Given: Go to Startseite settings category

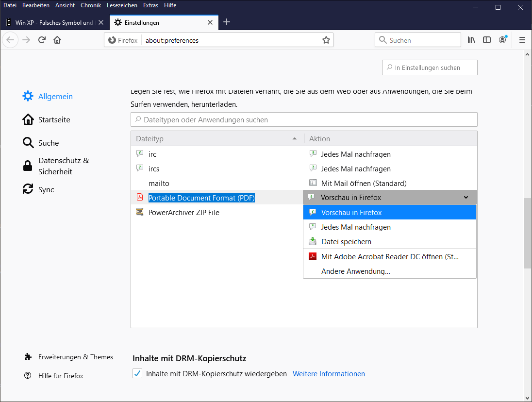Looking at the screenshot, I should 54,119.
